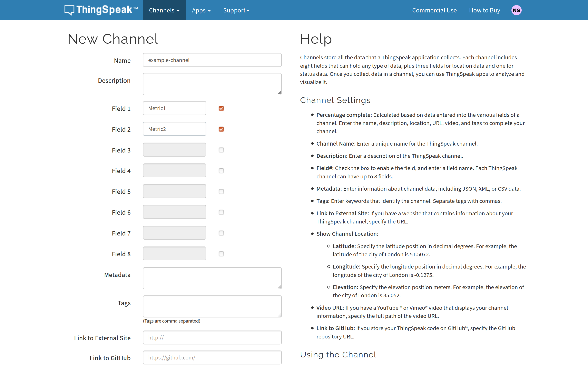Open the Commercial Use link
This screenshot has height=367, width=588.
coord(434,10)
